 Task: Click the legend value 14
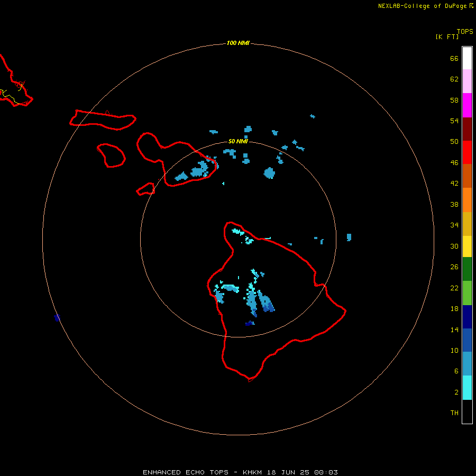[x=454, y=329]
